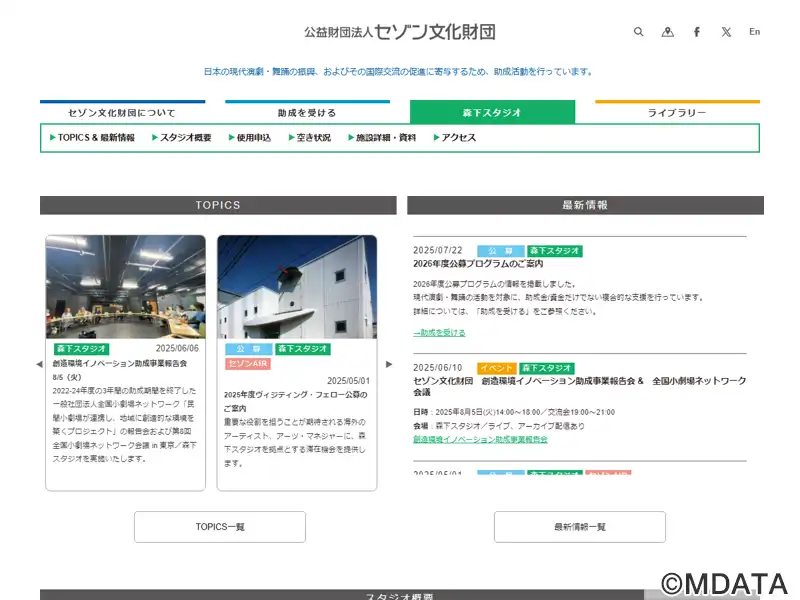Open 2025年度ヴィジティング・フェロー公募のご案内 title
Screen dimensions: 800x600
[296, 402]
